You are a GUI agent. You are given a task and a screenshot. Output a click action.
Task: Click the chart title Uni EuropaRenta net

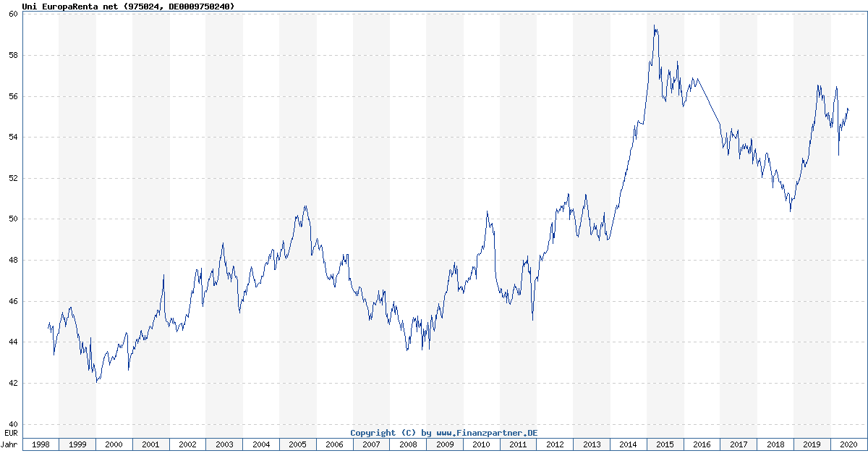(128, 7)
